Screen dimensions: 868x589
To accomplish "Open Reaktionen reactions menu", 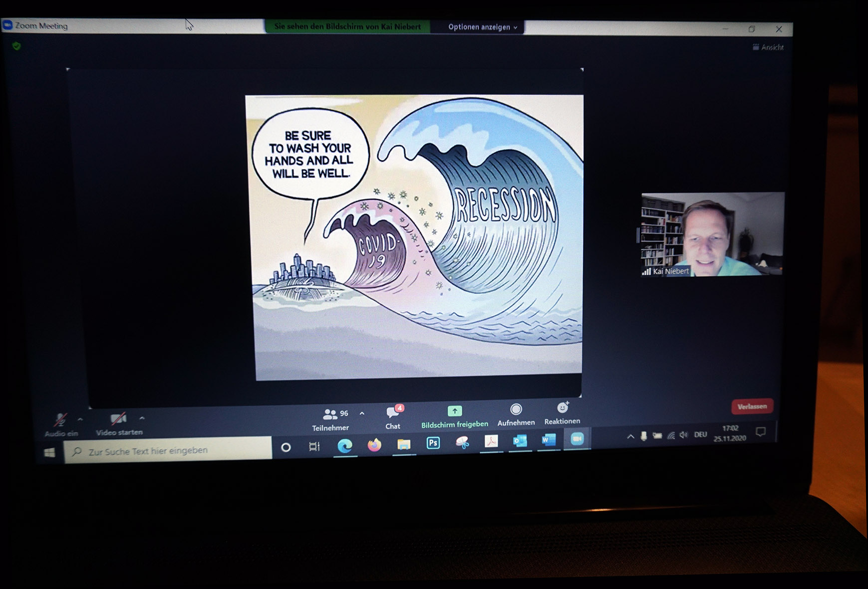I will [562, 414].
